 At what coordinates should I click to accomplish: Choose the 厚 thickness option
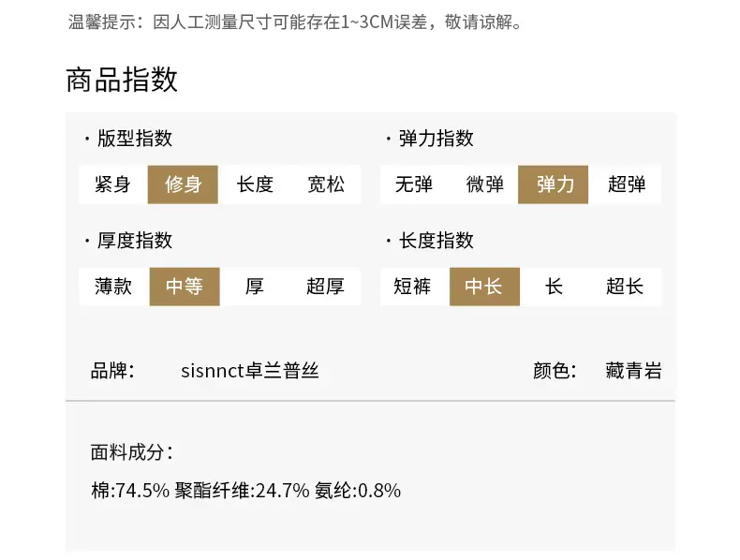point(255,287)
